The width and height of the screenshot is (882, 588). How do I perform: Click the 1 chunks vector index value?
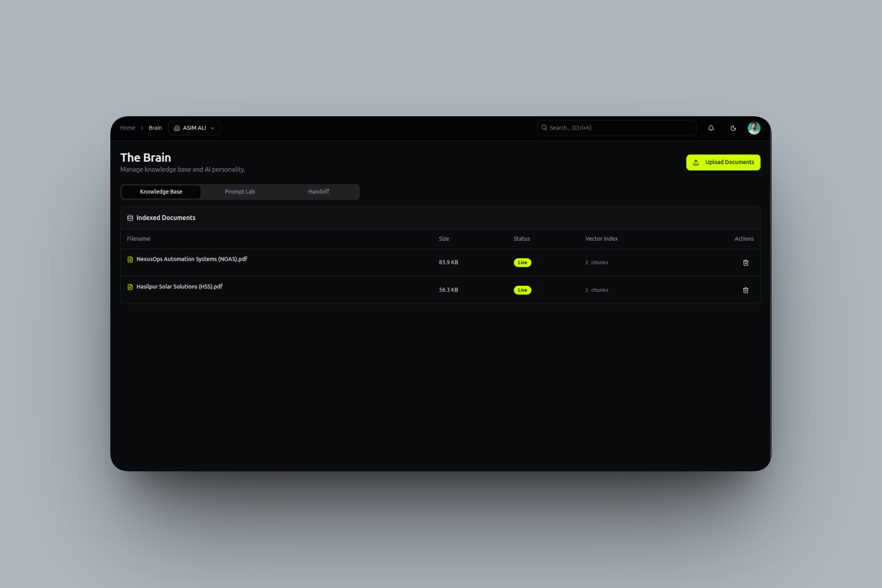click(x=597, y=290)
